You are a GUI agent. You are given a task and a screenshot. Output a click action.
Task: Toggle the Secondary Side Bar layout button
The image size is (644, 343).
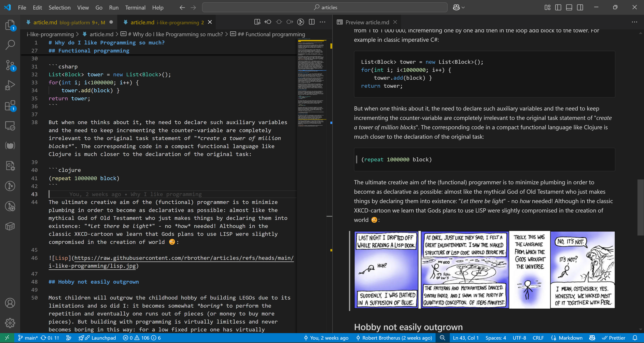pyautogui.click(x=580, y=8)
